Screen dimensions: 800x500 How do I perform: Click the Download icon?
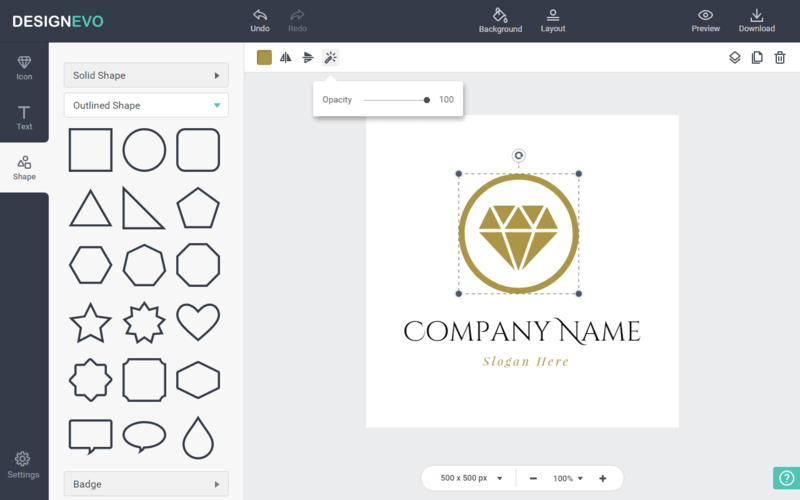(756, 15)
